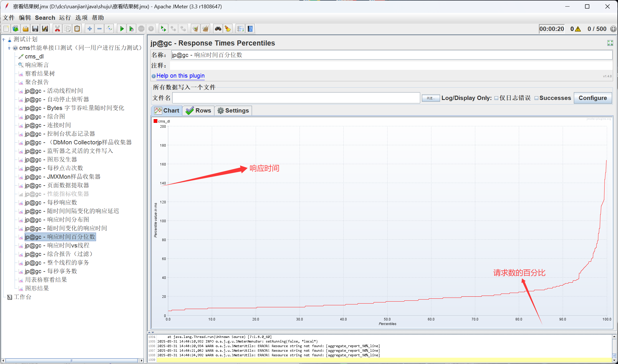This screenshot has width=618, height=364.
Task: Collapse the cms性能单接口测试 thread group node
Action: tap(9, 48)
